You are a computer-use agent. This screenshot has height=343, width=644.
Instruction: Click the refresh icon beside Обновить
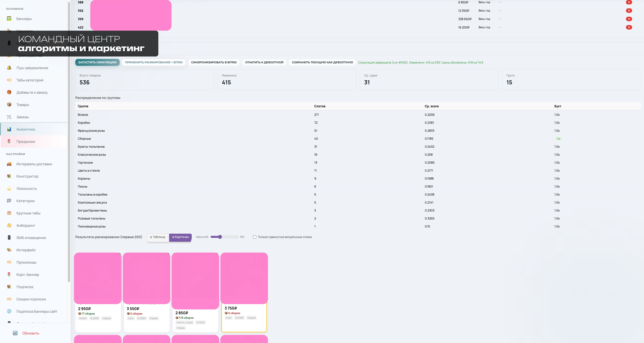pos(15,333)
